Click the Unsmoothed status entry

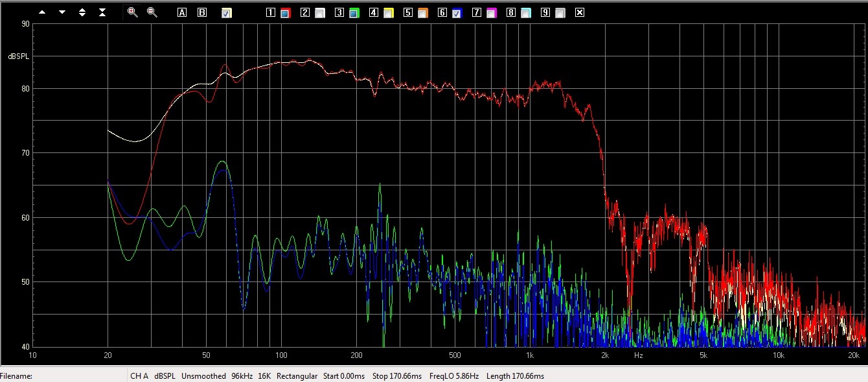(203, 376)
